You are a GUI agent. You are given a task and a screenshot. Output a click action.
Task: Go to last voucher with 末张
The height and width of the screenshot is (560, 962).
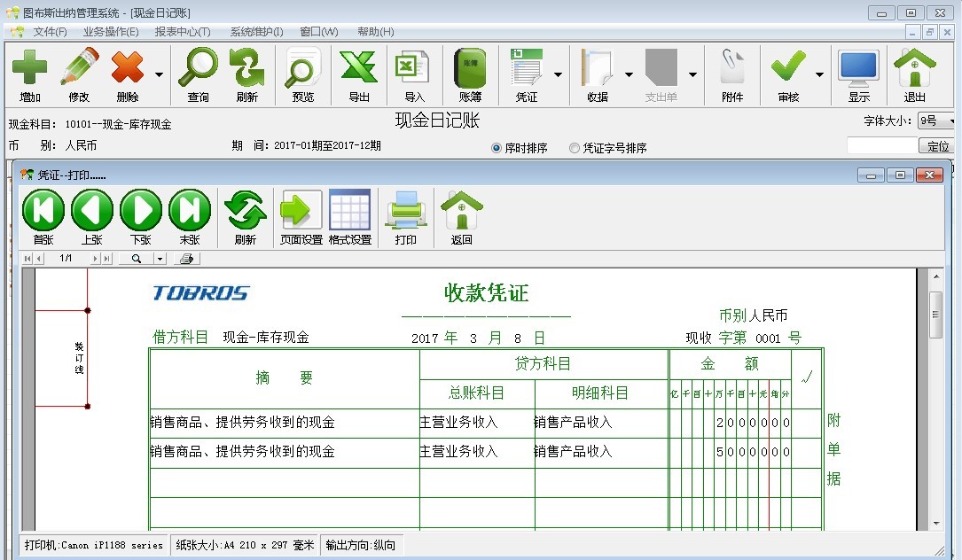click(190, 210)
